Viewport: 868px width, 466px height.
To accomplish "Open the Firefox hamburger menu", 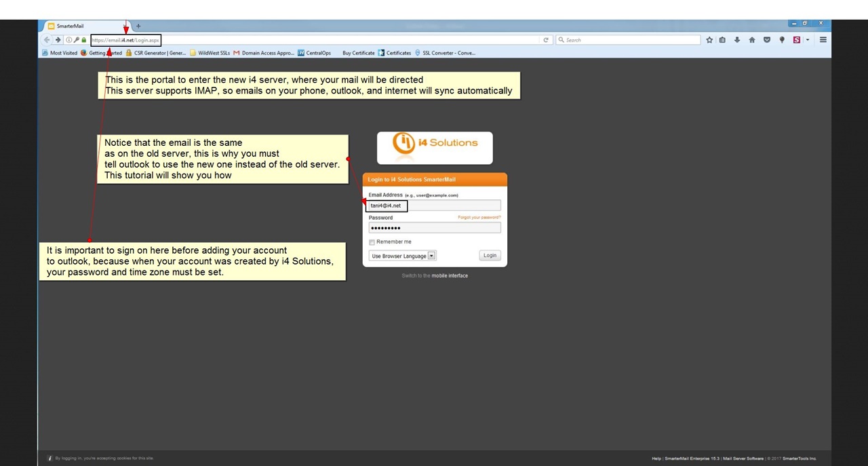I will click(x=823, y=40).
